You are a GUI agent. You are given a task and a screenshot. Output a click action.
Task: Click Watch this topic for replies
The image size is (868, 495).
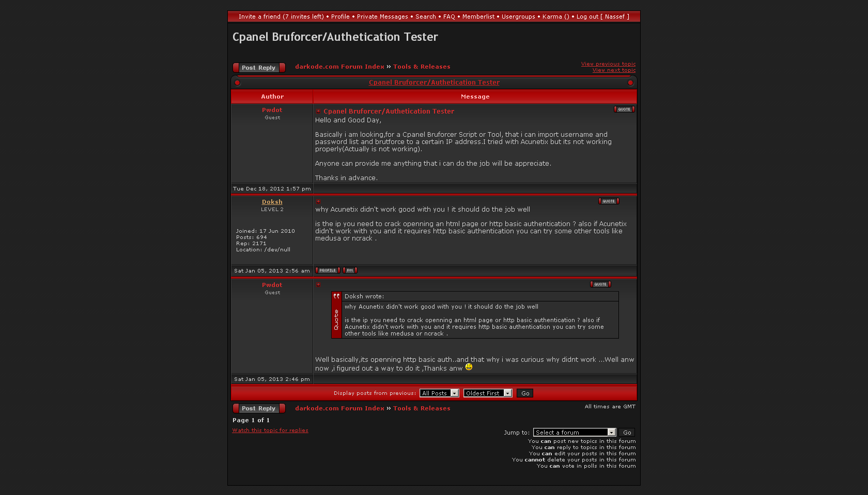point(270,430)
